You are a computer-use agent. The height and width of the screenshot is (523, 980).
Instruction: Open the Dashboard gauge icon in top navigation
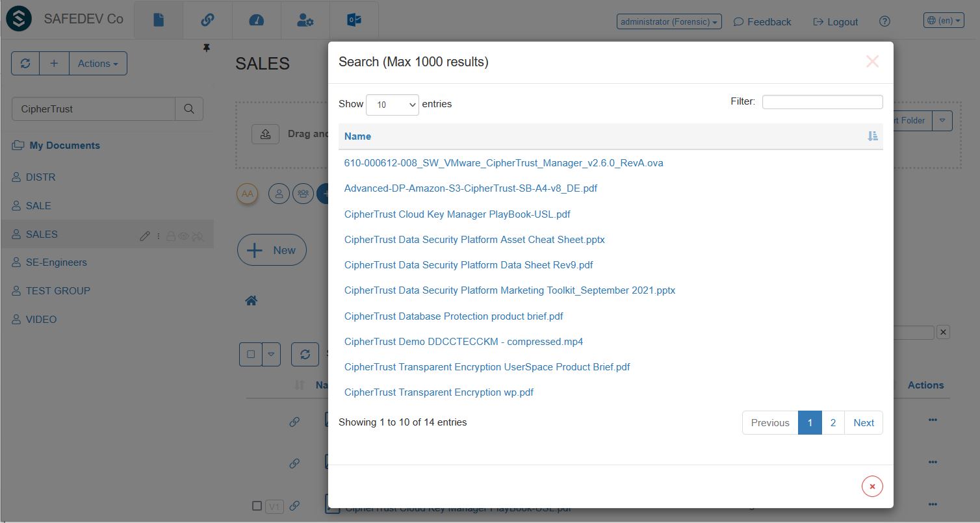tap(256, 21)
